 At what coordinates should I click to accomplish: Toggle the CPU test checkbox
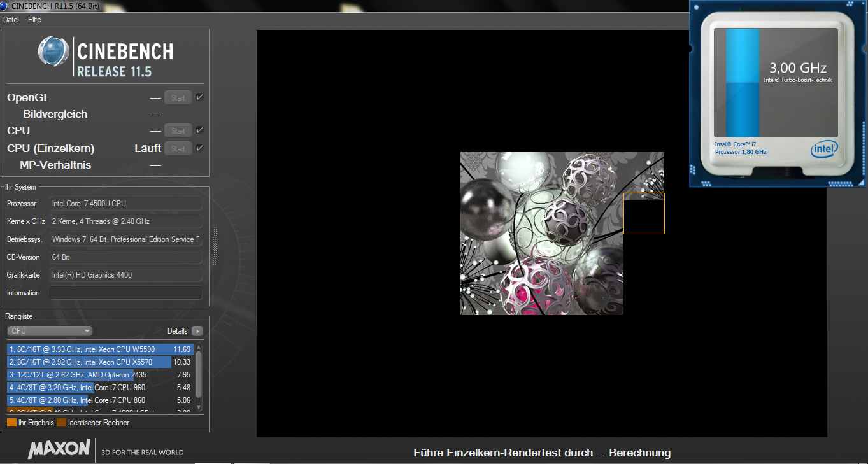click(199, 130)
